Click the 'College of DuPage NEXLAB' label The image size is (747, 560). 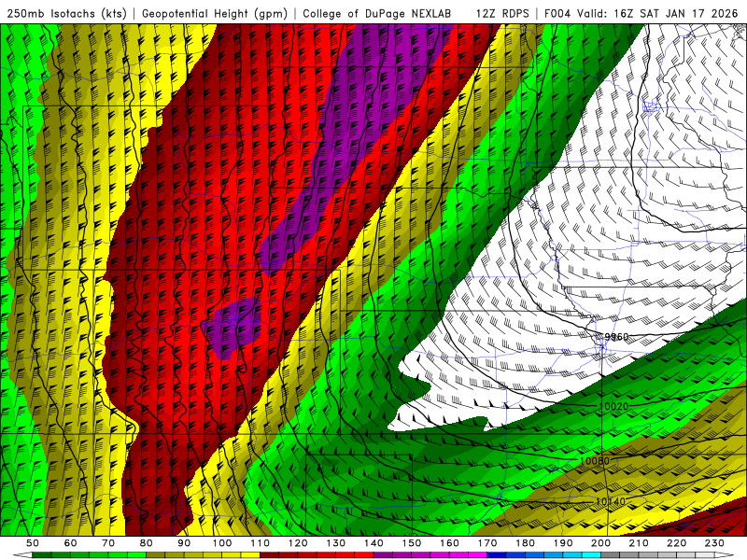(377, 14)
